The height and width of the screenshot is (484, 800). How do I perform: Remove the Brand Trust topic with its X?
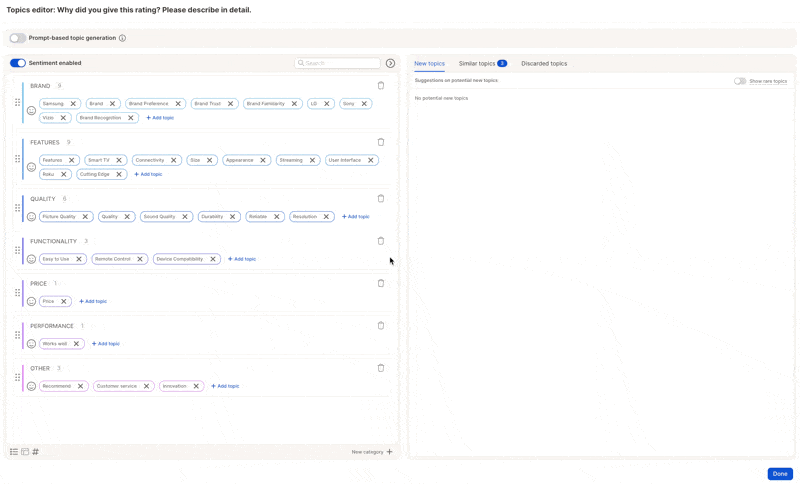click(230, 104)
